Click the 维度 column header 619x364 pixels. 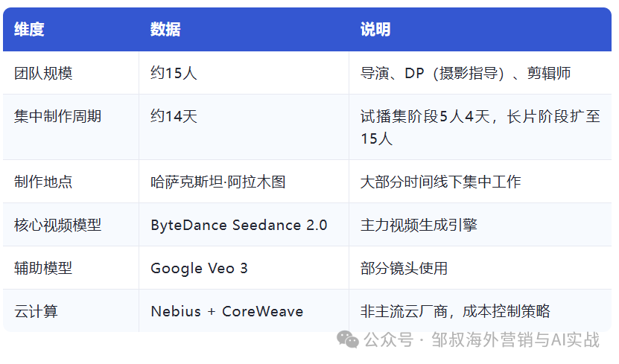29,29
